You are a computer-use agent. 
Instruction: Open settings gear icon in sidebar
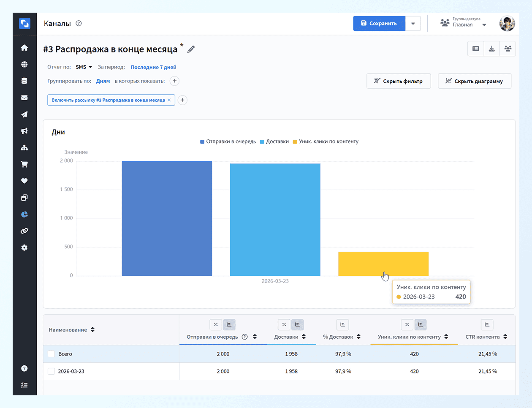click(24, 248)
